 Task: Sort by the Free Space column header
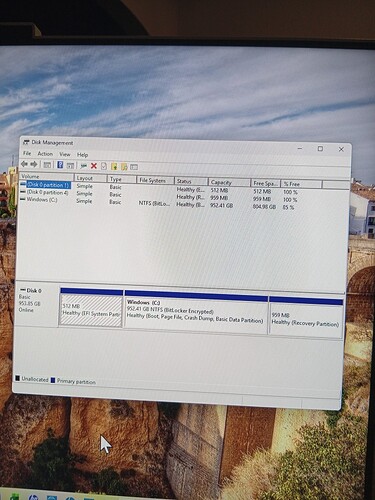(x=266, y=183)
